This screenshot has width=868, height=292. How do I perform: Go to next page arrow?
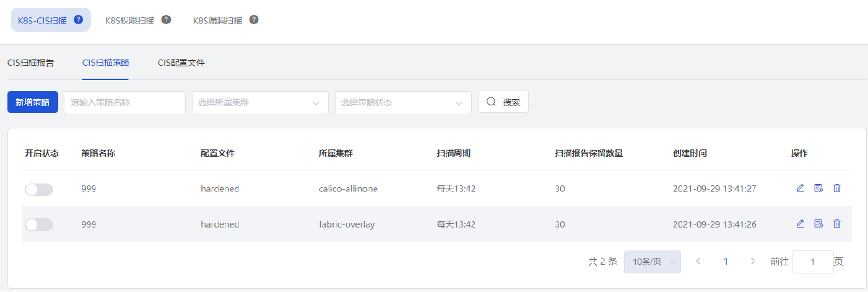click(753, 261)
